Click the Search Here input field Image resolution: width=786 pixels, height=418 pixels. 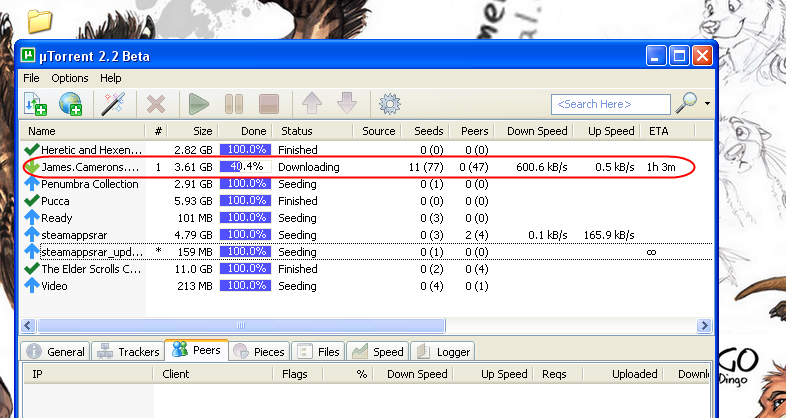point(611,104)
